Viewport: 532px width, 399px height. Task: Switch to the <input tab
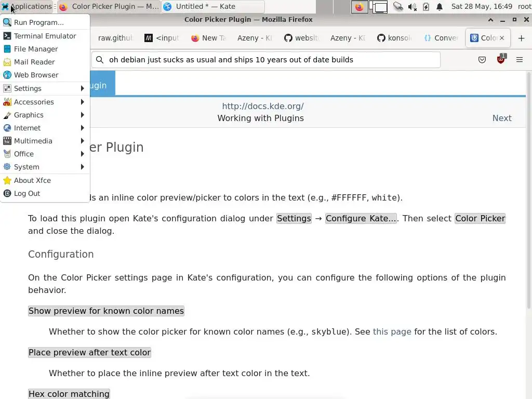tap(162, 38)
